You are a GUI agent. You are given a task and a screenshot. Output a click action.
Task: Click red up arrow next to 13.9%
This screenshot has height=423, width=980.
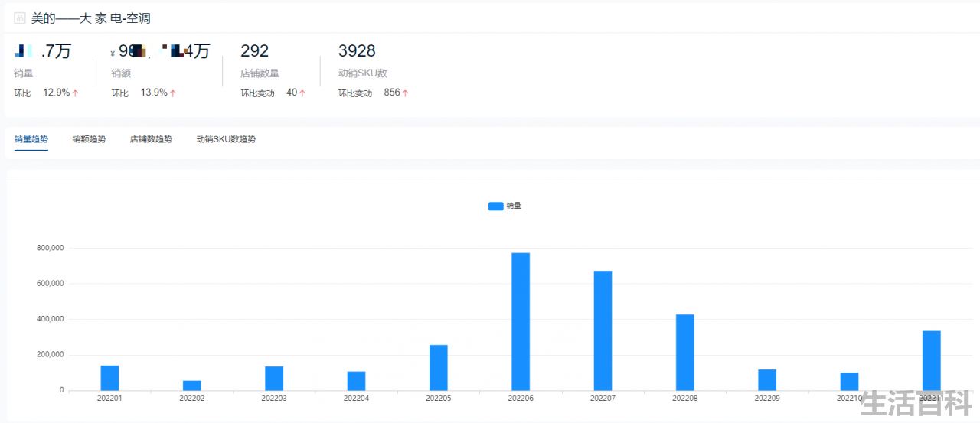coord(173,93)
